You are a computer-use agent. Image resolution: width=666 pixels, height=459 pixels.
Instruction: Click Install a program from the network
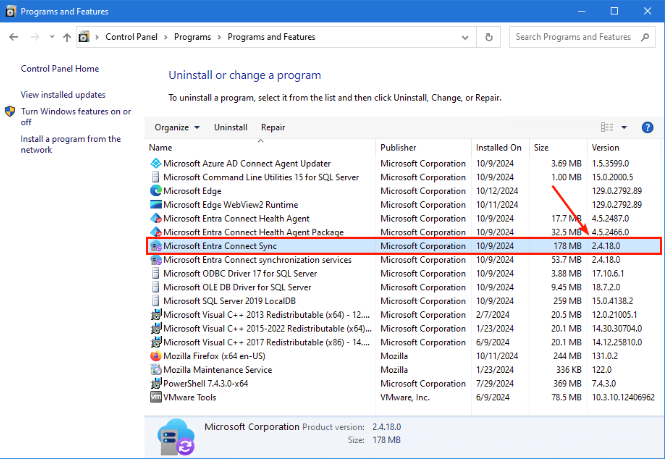coord(71,144)
